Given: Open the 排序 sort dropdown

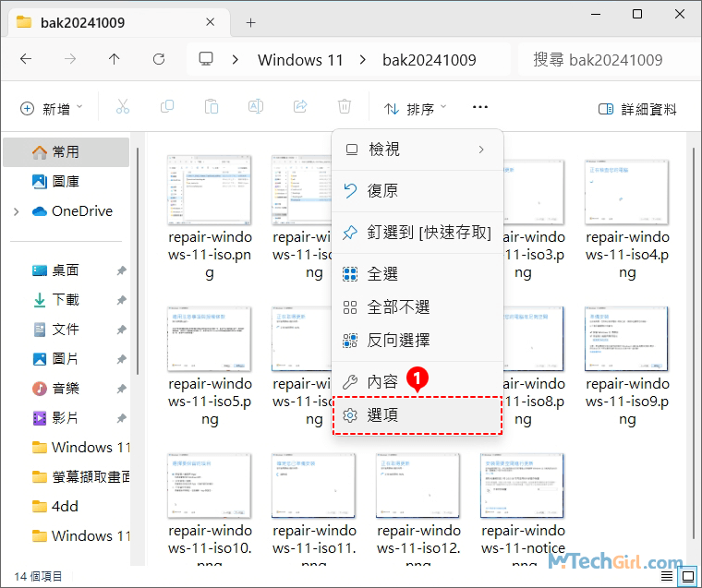Looking at the screenshot, I should (415, 109).
